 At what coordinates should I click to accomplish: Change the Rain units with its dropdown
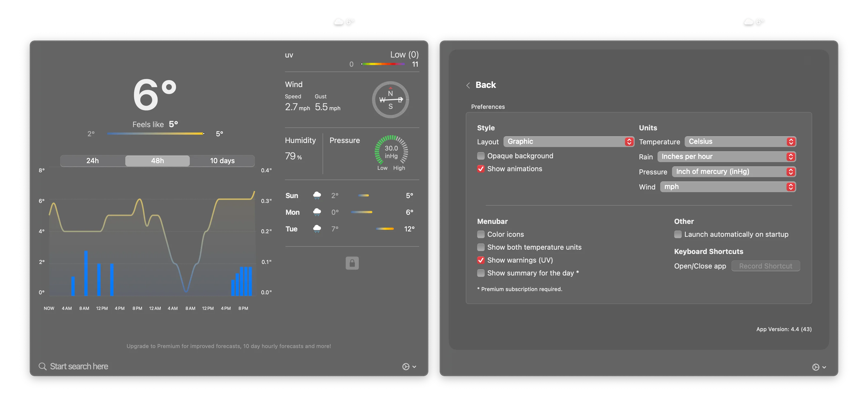[727, 156]
